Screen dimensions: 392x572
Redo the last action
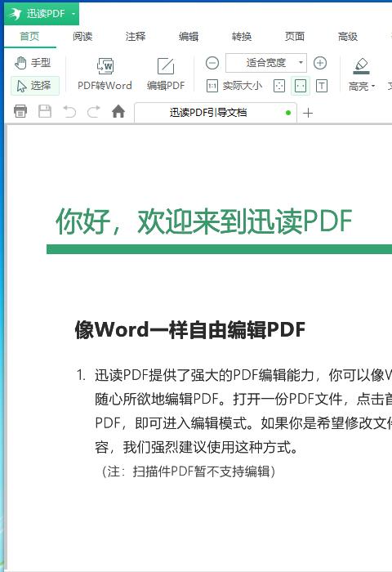[x=94, y=111]
